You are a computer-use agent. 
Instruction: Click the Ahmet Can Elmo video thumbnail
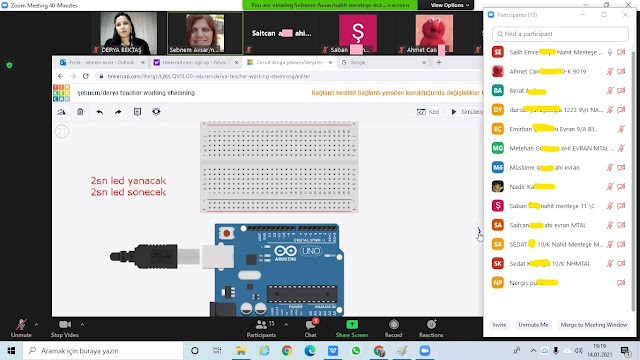click(x=434, y=33)
